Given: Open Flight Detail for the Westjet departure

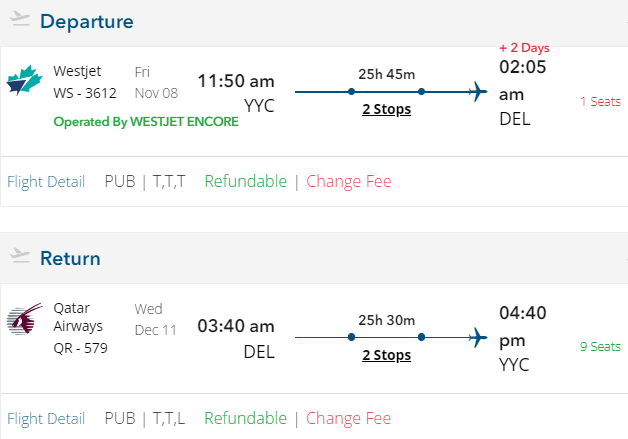Looking at the screenshot, I should pyautogui.click(x=46, y=181).
